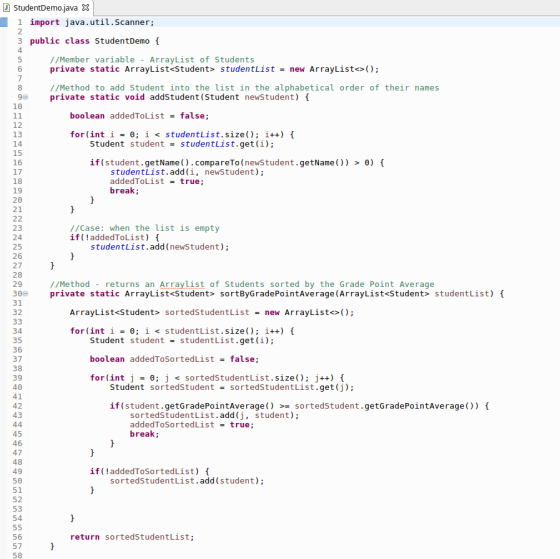Click the list is empty comment on line 23
This screenshot has height=559, width=560.
145,228
